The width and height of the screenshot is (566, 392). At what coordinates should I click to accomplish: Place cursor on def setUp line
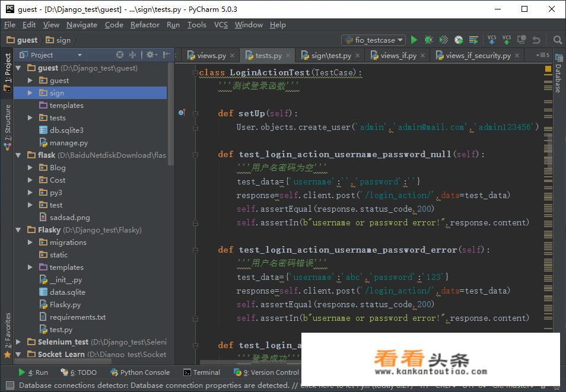click(x=257, y=113)
